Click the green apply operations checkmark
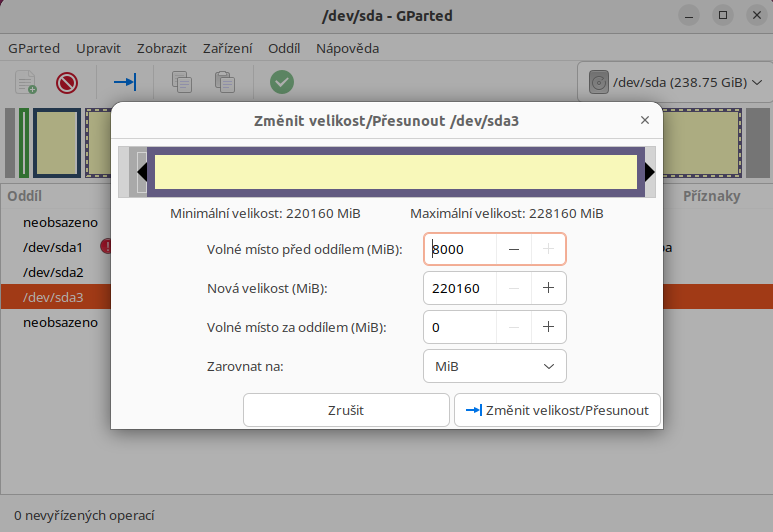 [282, 82]
